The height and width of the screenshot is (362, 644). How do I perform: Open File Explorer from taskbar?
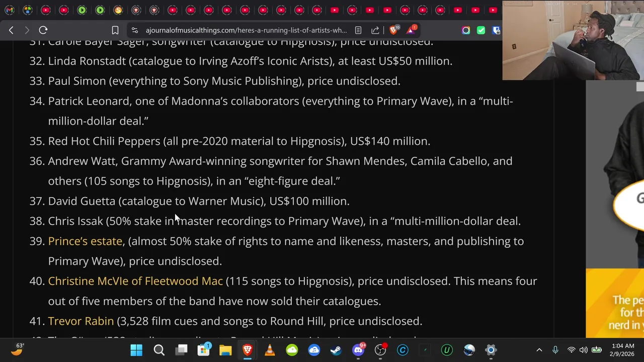(225, 350)
